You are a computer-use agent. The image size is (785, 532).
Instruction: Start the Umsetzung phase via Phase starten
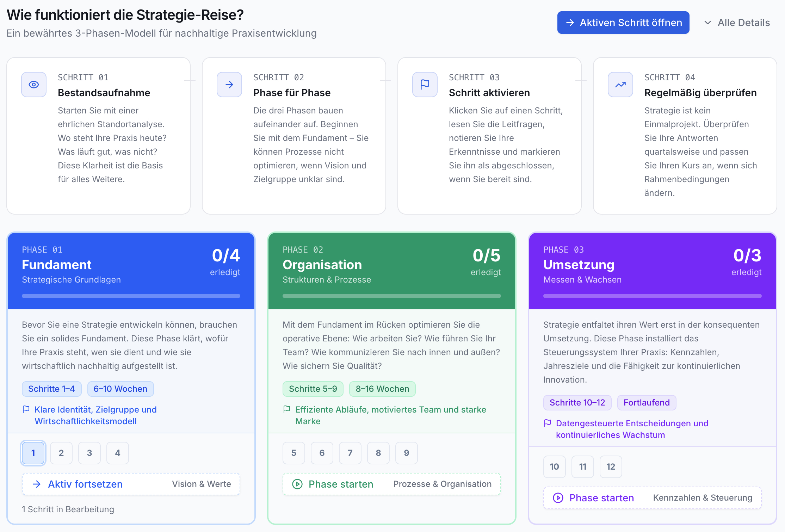(x=653, y=498)
